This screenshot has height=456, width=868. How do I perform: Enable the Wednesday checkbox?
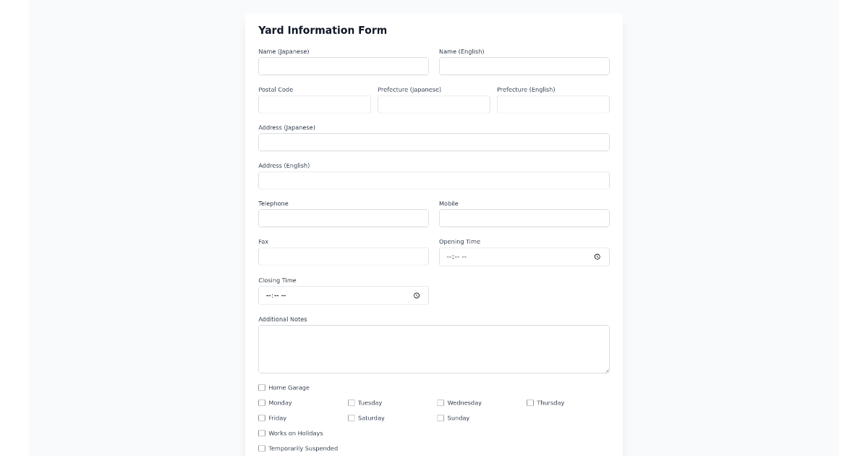point(441,402)
